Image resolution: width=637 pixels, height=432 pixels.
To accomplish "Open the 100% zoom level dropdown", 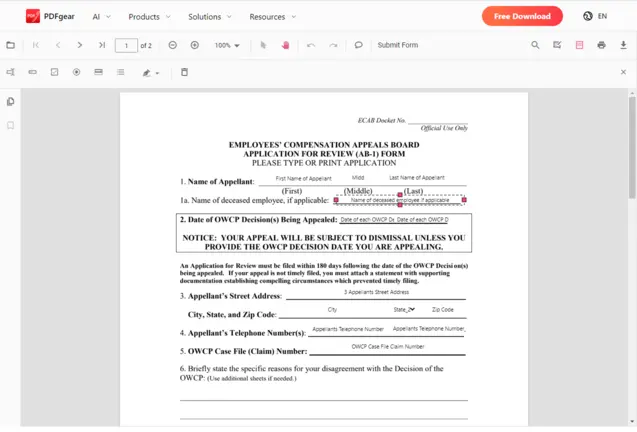I will pos(227,45).
